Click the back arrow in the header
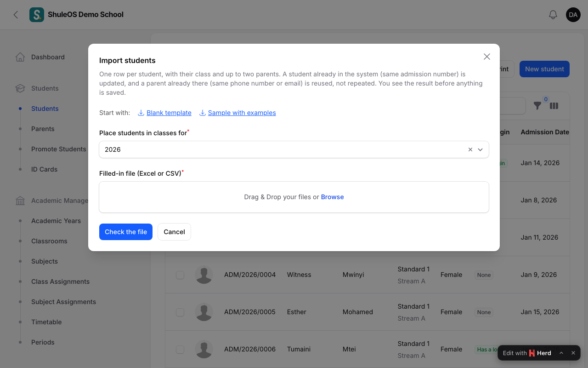This screenshot has height=368, width=588. click(16, 15)
